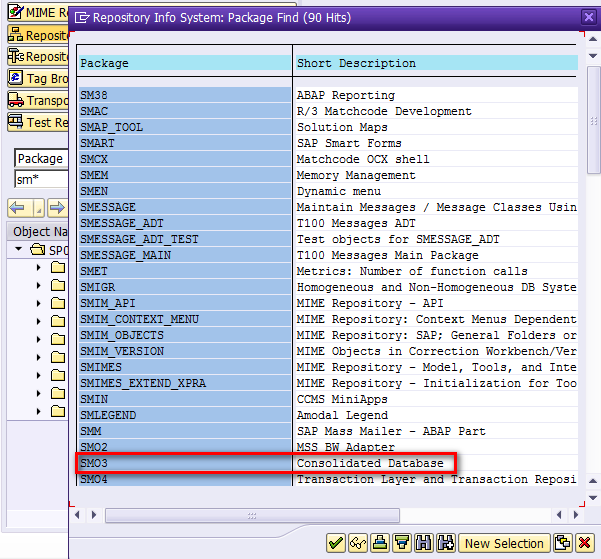Select package SMAP_TOOL
601x559 pixels.
pyautogui.click(x=185, y=127)
